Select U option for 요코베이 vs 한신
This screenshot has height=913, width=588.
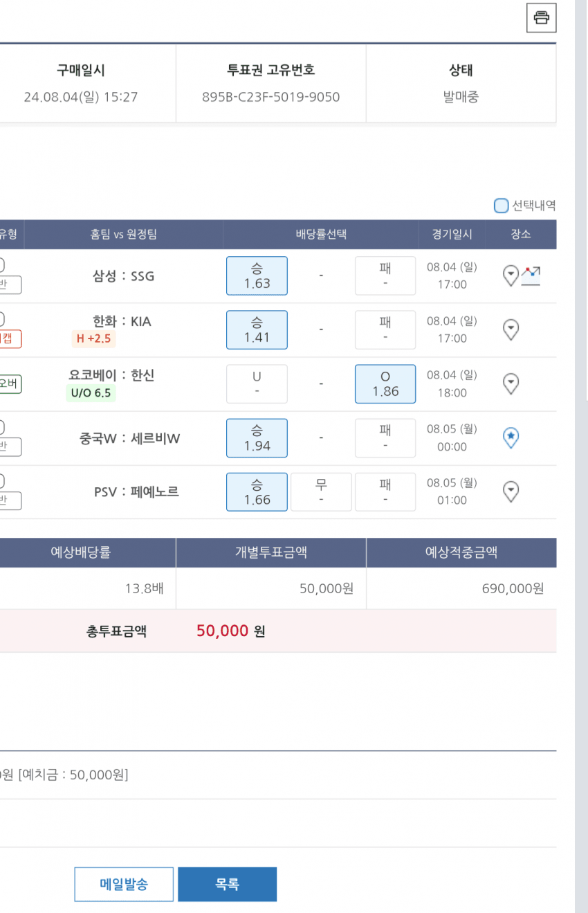click(x=257, y=383)
